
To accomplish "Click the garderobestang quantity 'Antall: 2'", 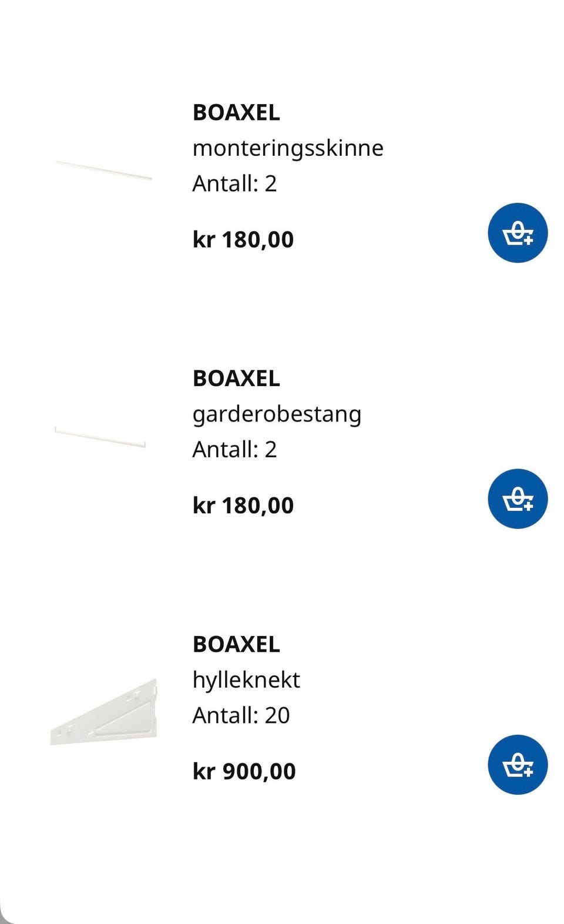I will point(234,449).
